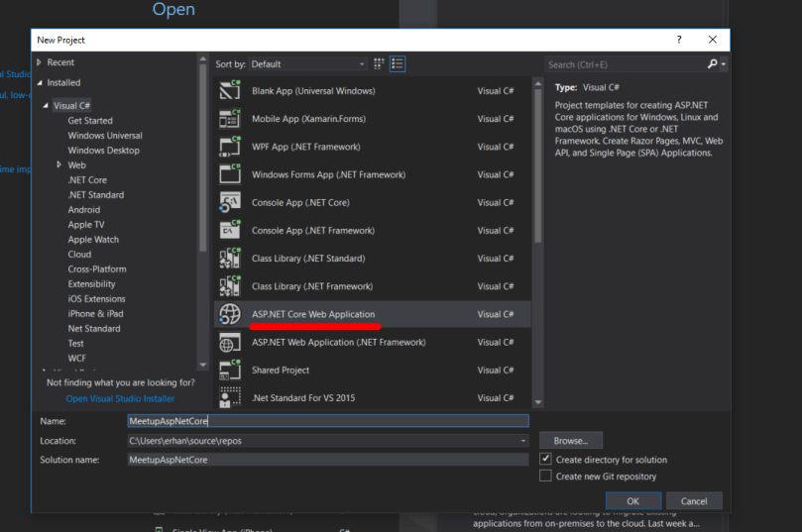802x532 pixels.
Task: Click the Mobile App (Xamarin.Forms) template icon
Action: (x=230, y=119)
